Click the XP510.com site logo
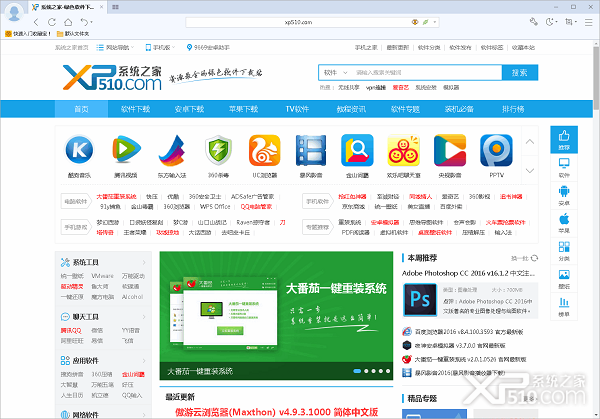600x419 pixels. coord(112,78)
